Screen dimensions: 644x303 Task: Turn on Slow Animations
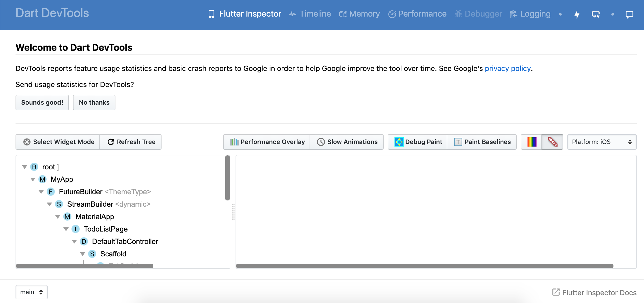[347, 142]
